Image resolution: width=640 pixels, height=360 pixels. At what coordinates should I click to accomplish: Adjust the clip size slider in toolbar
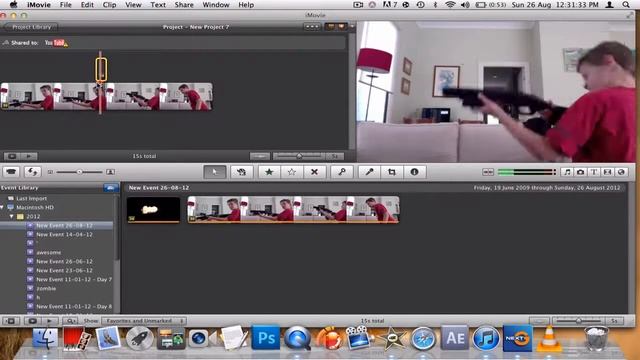pos(80,172)
